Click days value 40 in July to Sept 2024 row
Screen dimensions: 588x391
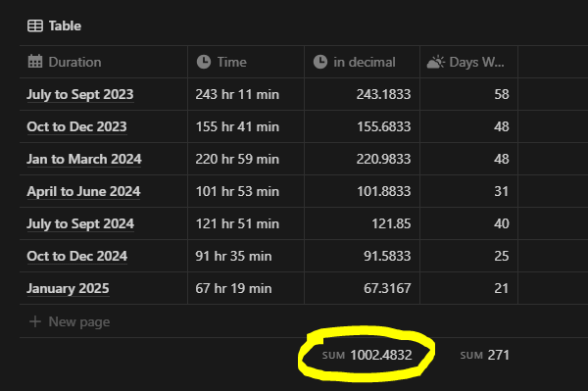coord(502,223)
